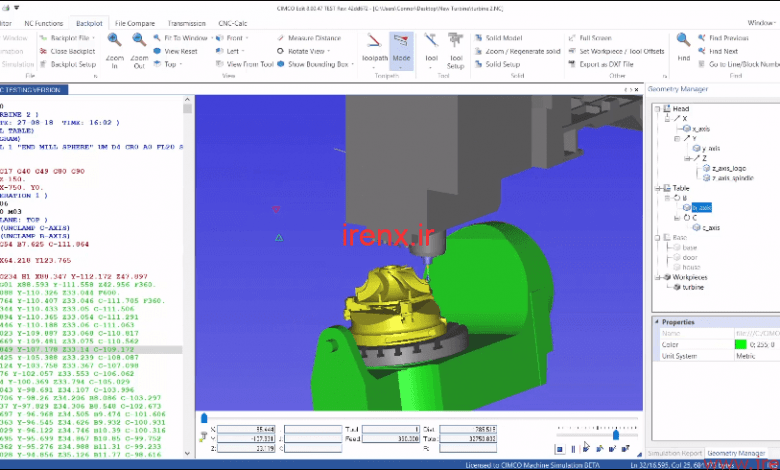Collapse the Head tree node
Image resolution: width=780 pixels, height=470 pixels.
658,108
